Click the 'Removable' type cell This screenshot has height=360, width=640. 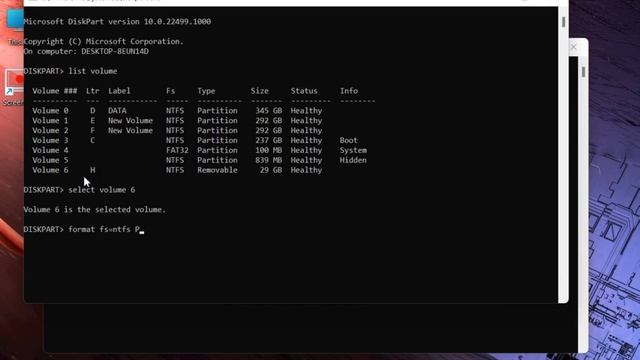217,170
